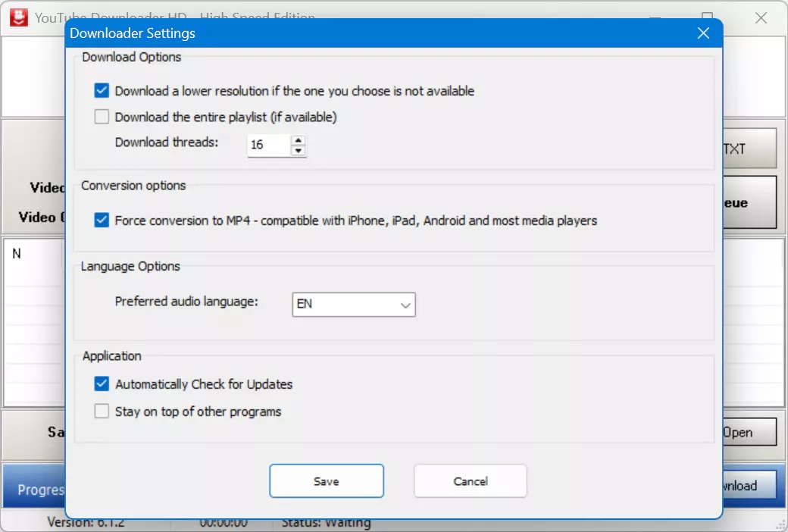Screen dimensions: 788x532
Task: Increase download threads with up arrow
Action: click(299, 140)
